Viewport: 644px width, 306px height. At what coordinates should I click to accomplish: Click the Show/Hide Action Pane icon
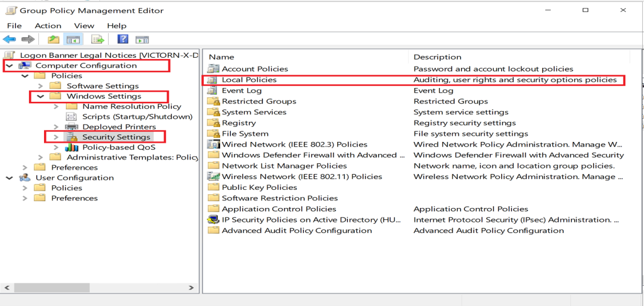[142, 40]
